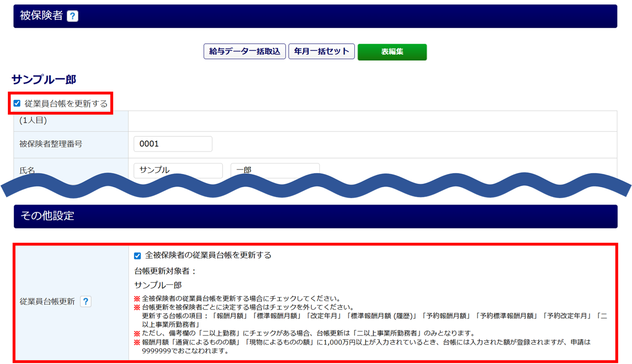Click the surname field containing サンプル
This screenshot has height=364, width=632.
click(x=178, y=170)
